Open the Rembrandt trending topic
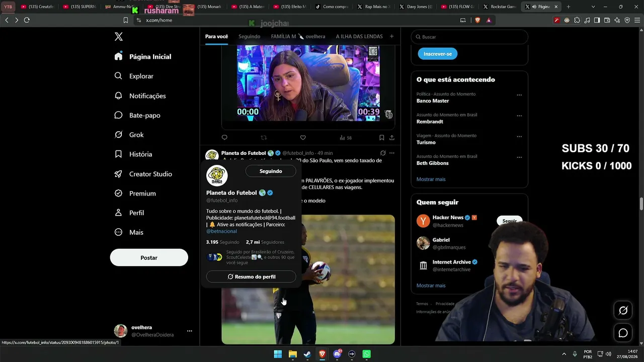Screen dimensions: 644x362 [x=430, y=122]
